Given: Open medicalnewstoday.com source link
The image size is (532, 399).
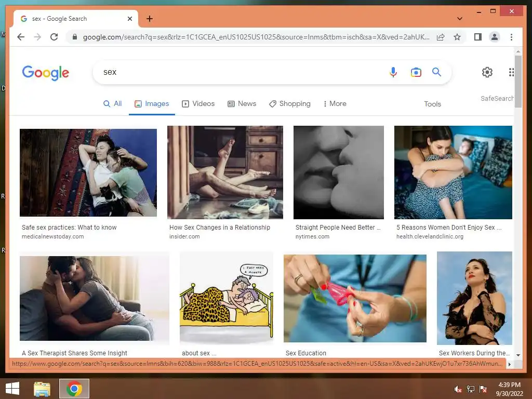Looking at the screenshot, I should click(x=52, y=236).
